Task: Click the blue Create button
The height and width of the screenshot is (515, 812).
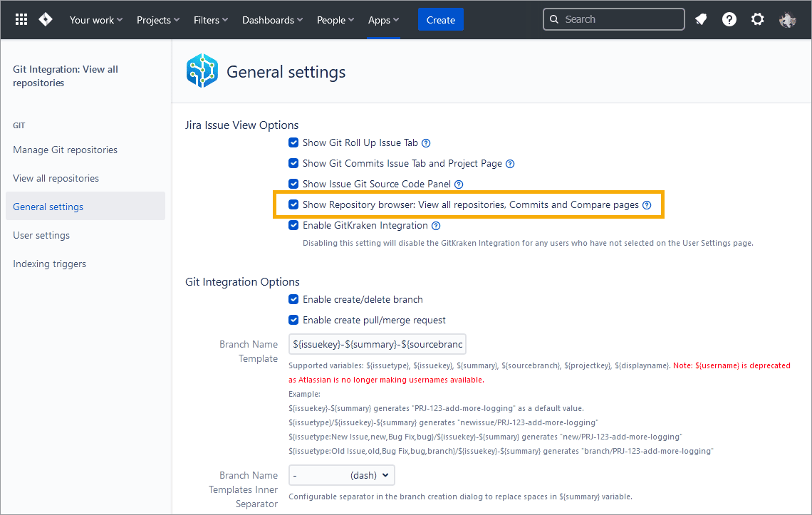Action: click(x=440, y=20)
